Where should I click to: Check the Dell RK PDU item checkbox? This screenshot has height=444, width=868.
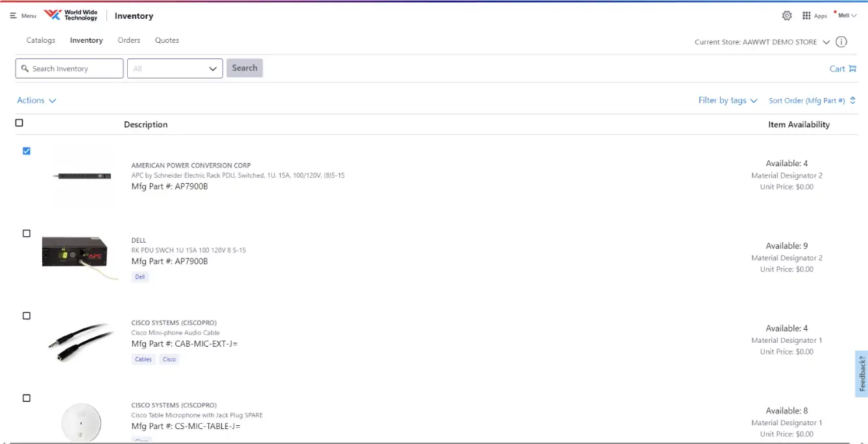point(27,233)
